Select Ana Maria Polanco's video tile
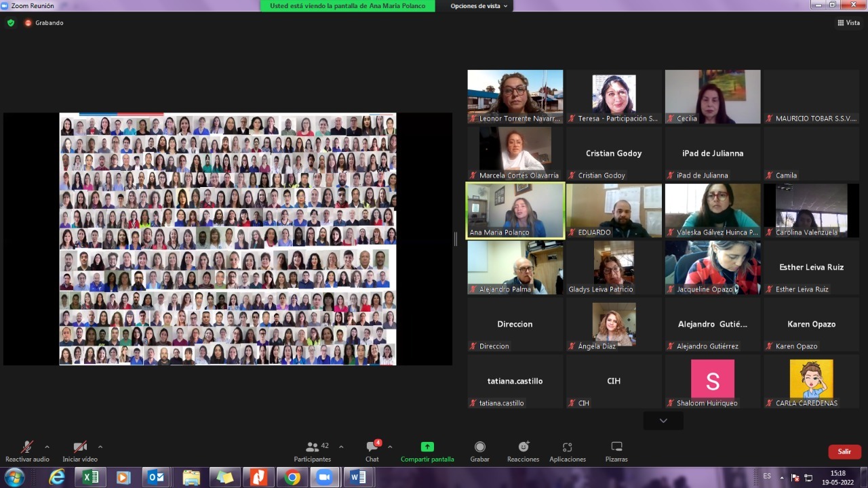 (x=515, y=210)
